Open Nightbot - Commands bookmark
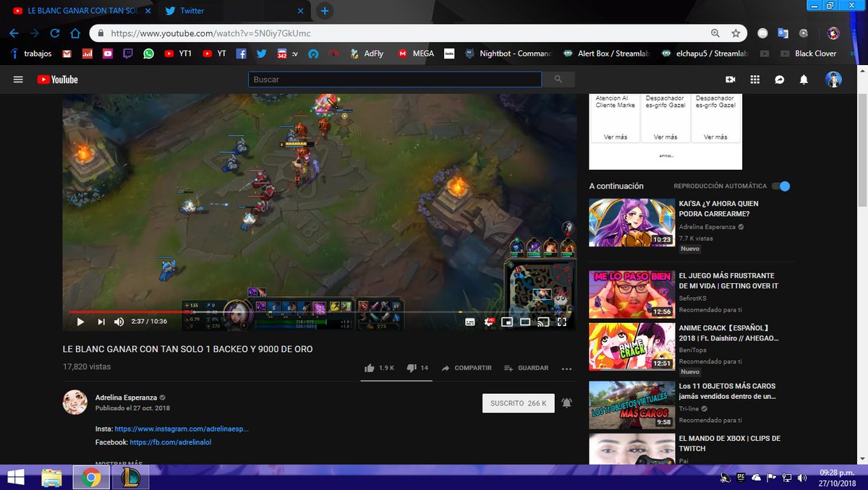This screenshot has width=868, height=490. pos(509,53)
